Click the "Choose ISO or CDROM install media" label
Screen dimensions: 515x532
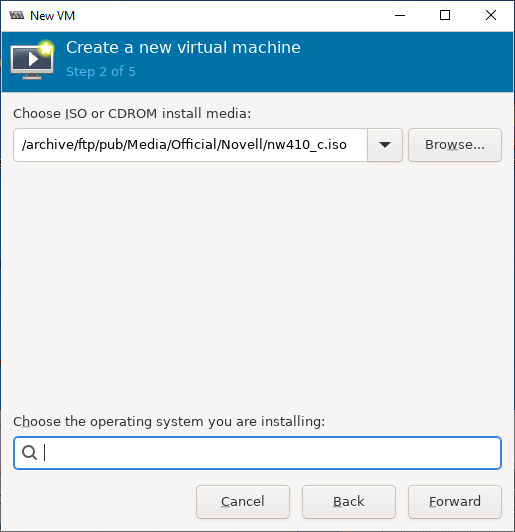coord(132,114)
